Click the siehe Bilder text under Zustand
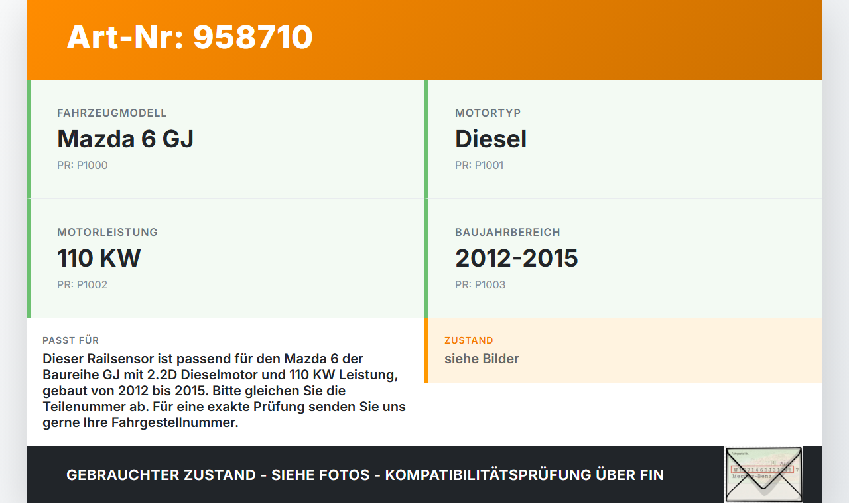Viewport: 849px width, 504px height. point(482,359)
